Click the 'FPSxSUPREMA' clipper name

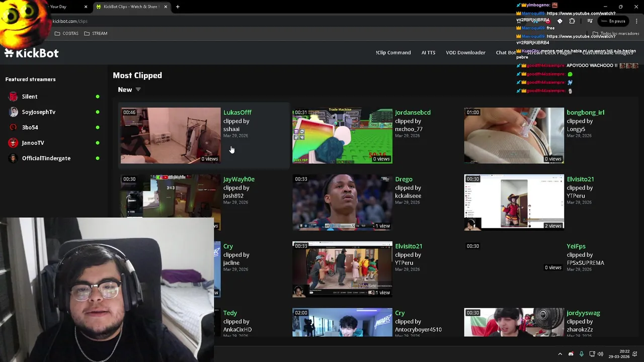pyautogui.click(x=585, y=263)
